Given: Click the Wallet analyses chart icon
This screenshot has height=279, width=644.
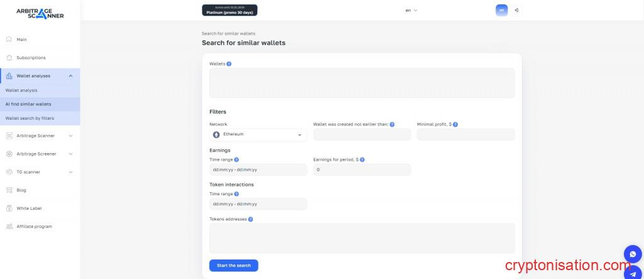Looking at the screenshot, I should point(9,76).
